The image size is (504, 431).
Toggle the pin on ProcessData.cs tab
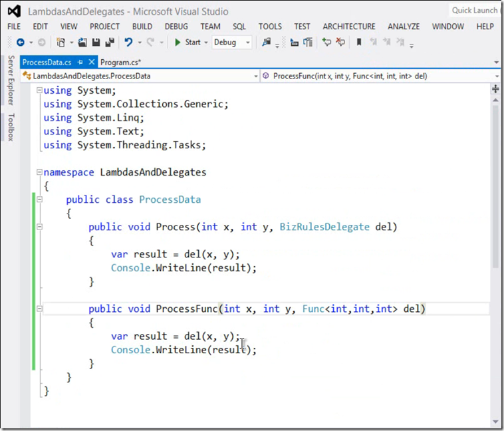80,62
